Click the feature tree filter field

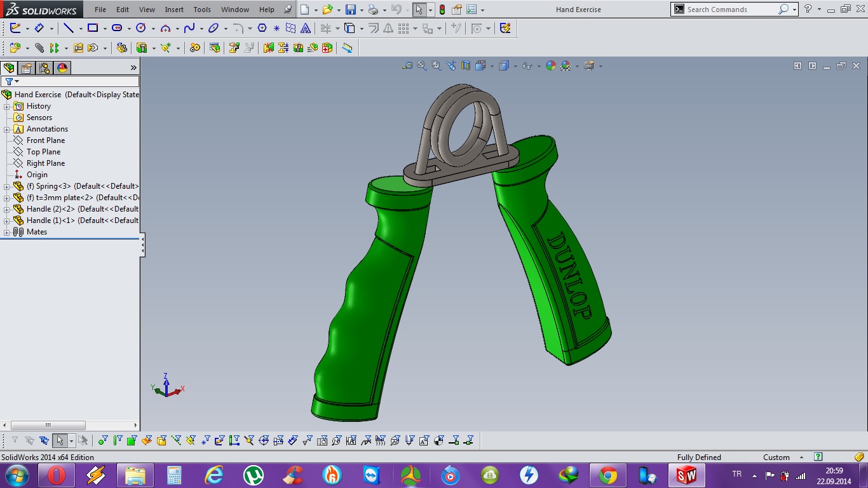[70, 81]
